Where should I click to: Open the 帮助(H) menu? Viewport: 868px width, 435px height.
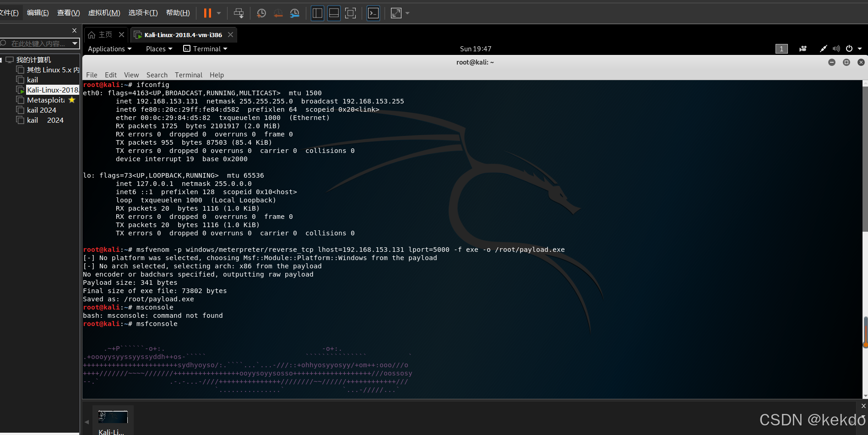tap(178, 13)
